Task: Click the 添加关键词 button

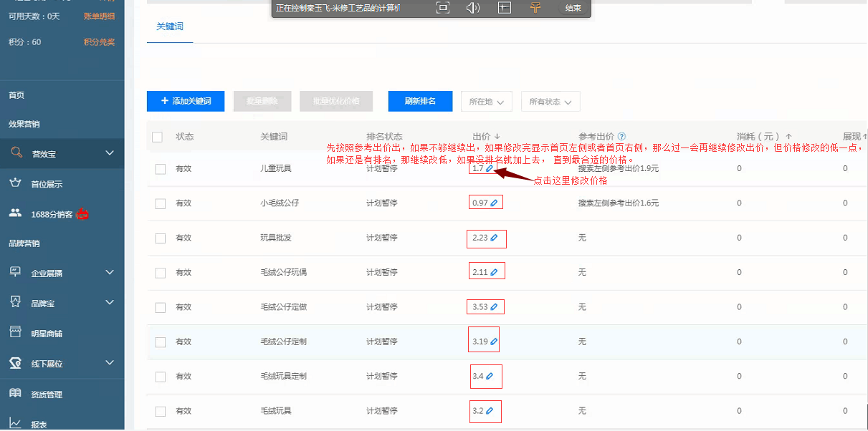Action: pos(186,102)
